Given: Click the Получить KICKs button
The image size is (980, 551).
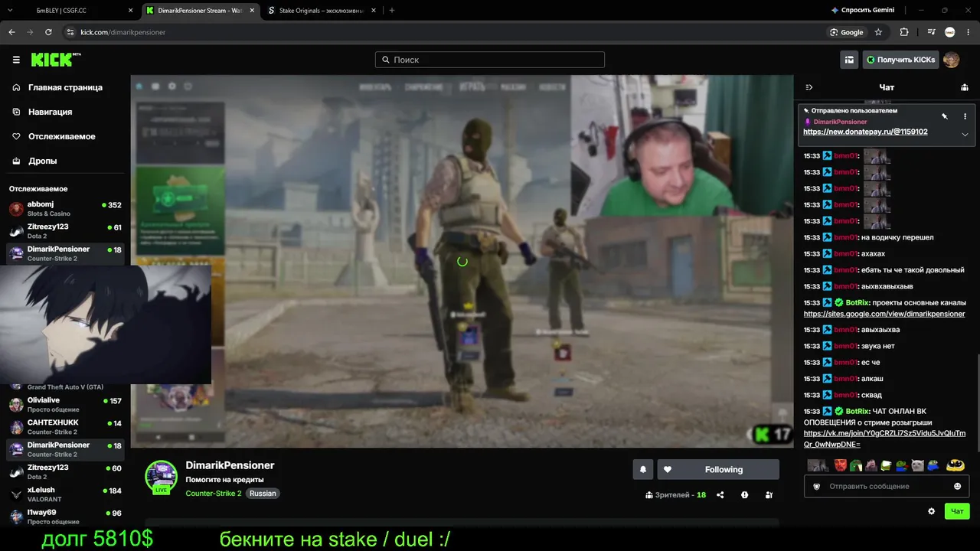Looking at the screenshot, I should 900,60.
